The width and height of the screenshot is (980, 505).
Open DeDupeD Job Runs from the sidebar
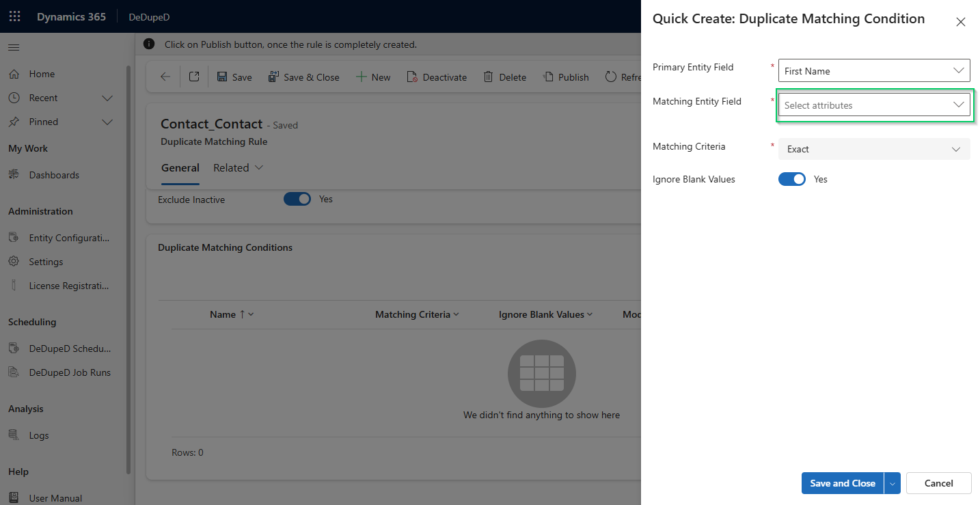point(69,372)
